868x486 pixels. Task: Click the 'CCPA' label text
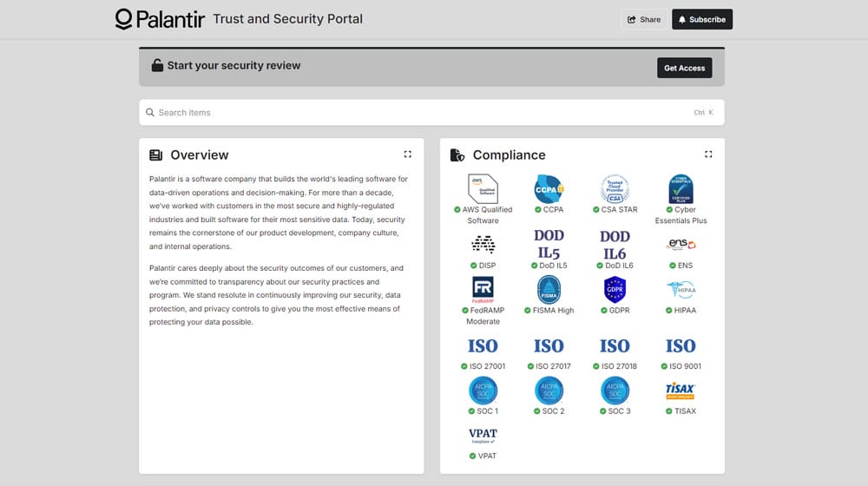(x=553, y=209)
